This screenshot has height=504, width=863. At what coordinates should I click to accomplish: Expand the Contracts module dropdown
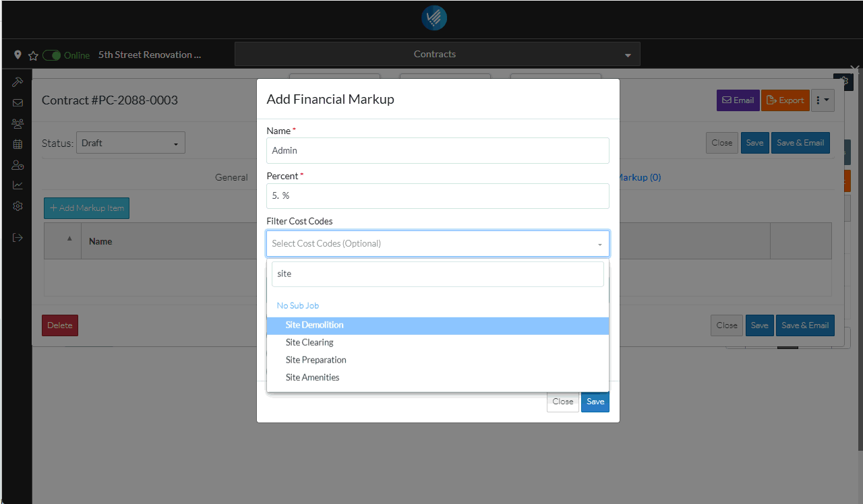(x=437, y=54)
